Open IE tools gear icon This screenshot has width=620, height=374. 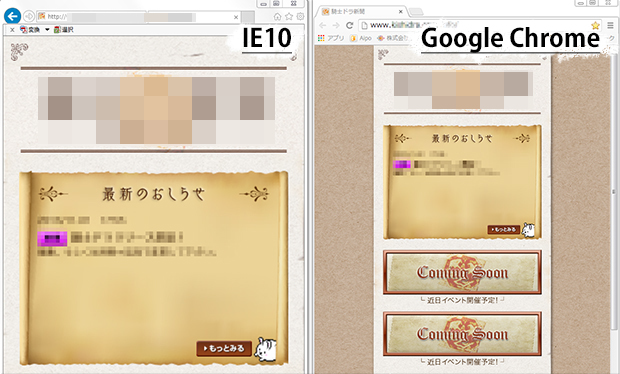point(300,17)
